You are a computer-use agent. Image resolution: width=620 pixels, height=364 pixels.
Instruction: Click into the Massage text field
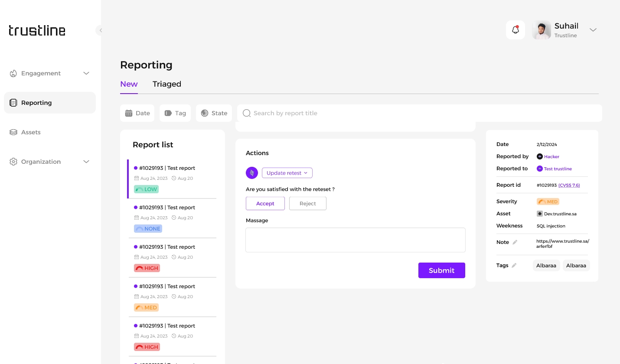point(355,240)
